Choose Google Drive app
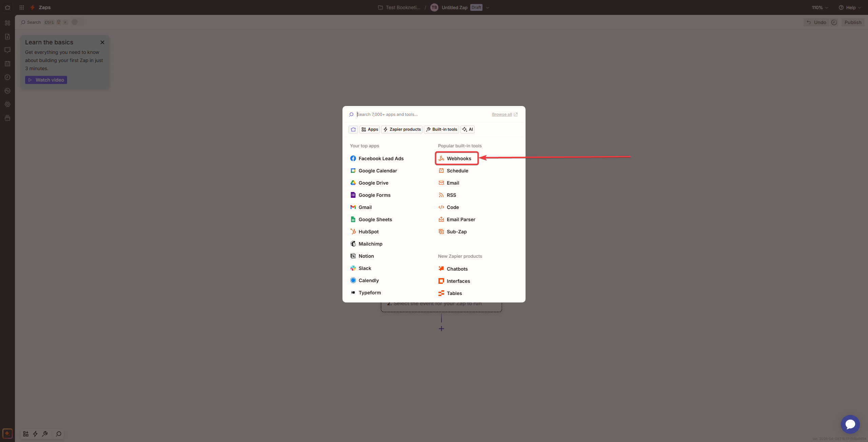This screenshot has height=442, width=868. (x=369, y=183)
